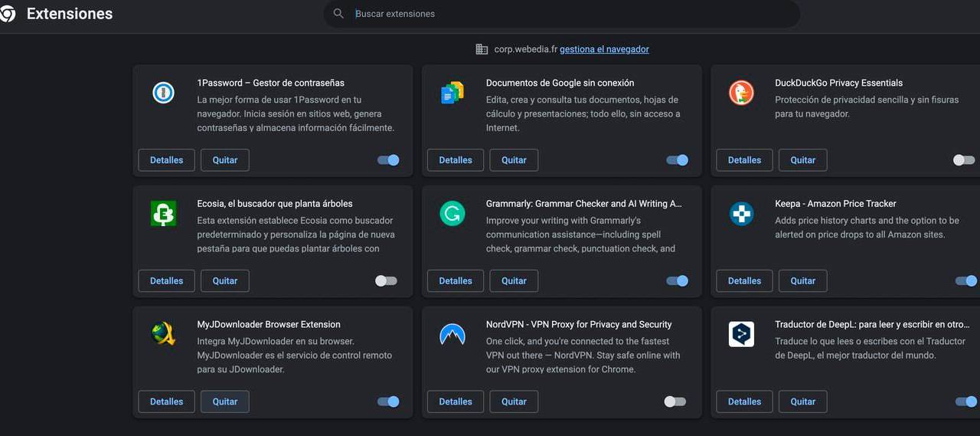This screenshot has width=980, height=436.
Task: Open Detalles for DuckDuckGo Privacy Essentials
Action: tap(744, 160)
